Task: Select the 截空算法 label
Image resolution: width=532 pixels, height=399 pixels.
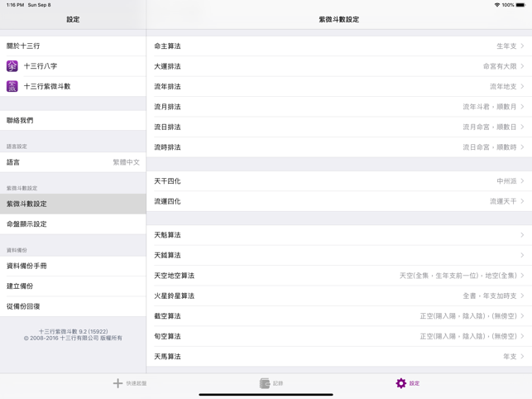Action: tap(167, 315)
